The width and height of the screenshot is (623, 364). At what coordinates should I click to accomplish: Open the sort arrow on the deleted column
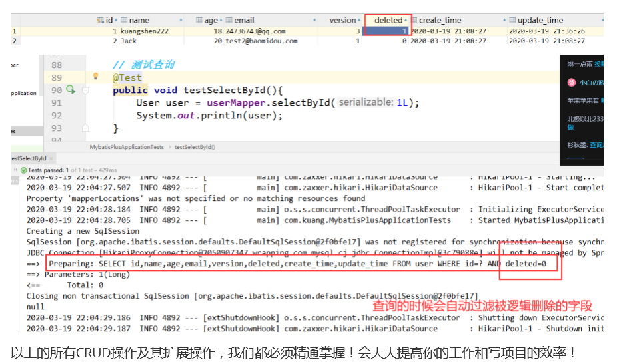[x=406, y=20]
